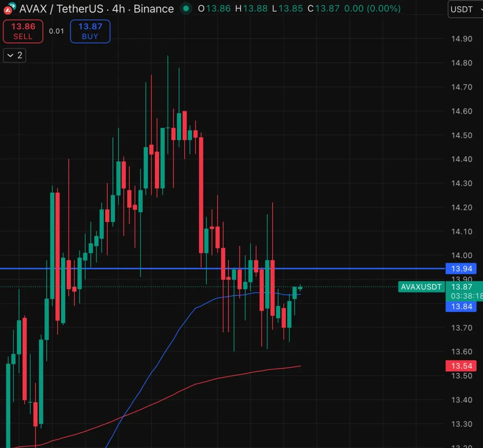Click the 03:38:18 candle countdown timer
The height and width of the screenshot is (448, 483).
[x=467, y=296]
